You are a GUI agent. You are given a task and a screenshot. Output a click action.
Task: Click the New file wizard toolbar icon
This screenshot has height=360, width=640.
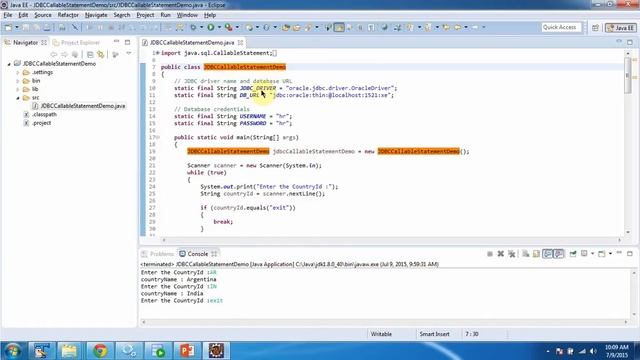tap(8, 27)
